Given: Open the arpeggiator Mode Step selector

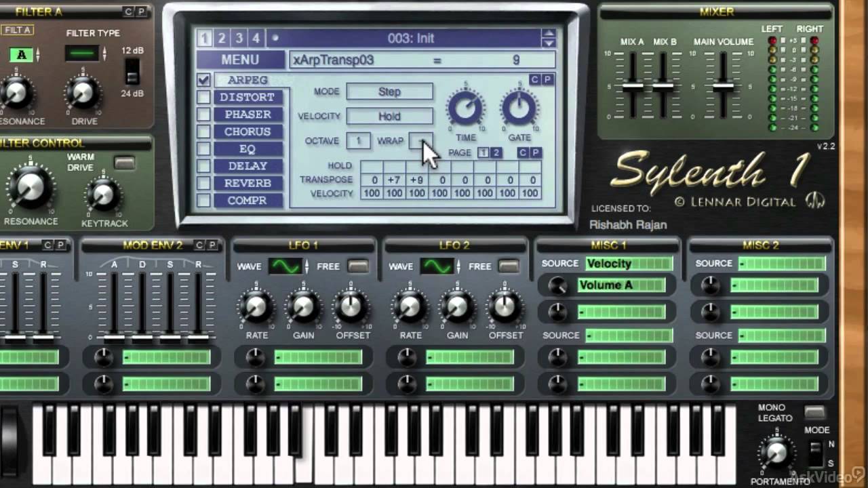Looking at the screenshot, I should [389, 91].
